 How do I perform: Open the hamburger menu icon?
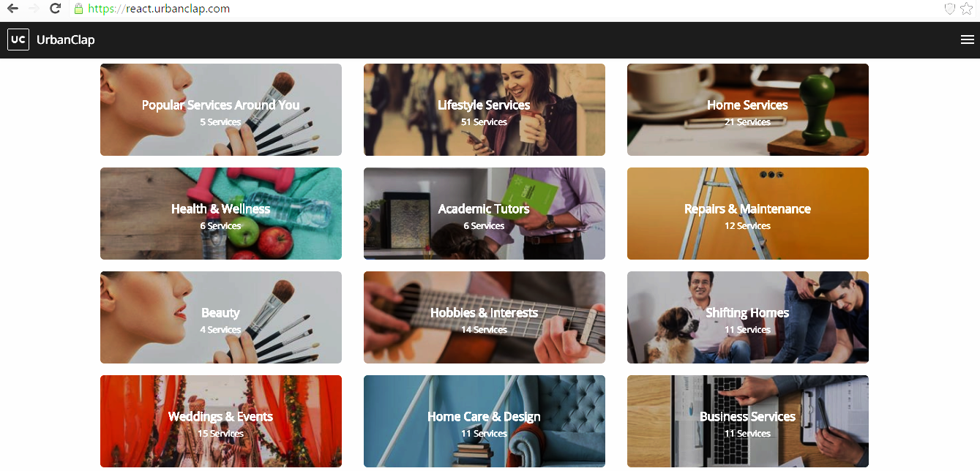coord(967,39)
